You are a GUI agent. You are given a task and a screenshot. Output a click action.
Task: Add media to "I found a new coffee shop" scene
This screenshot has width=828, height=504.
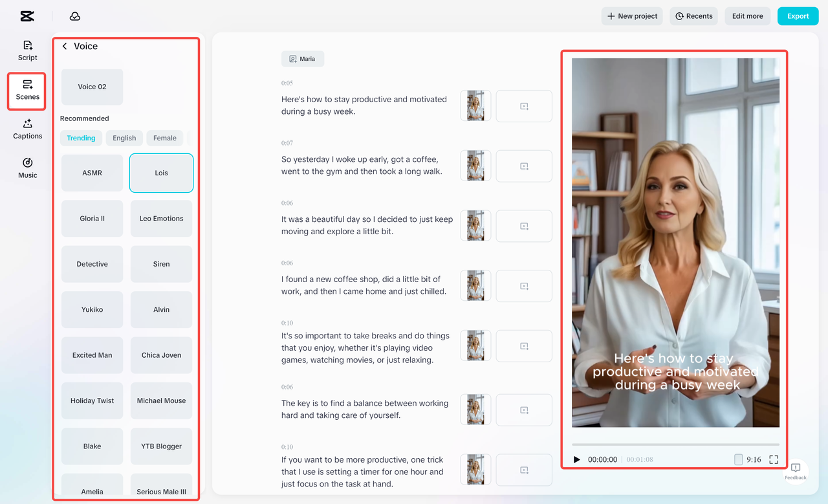524,286
